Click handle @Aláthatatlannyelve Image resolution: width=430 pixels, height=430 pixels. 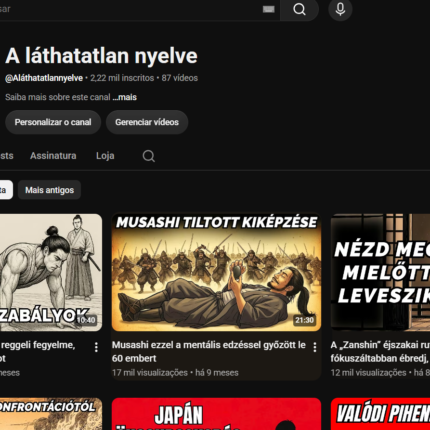coord(44,78)
